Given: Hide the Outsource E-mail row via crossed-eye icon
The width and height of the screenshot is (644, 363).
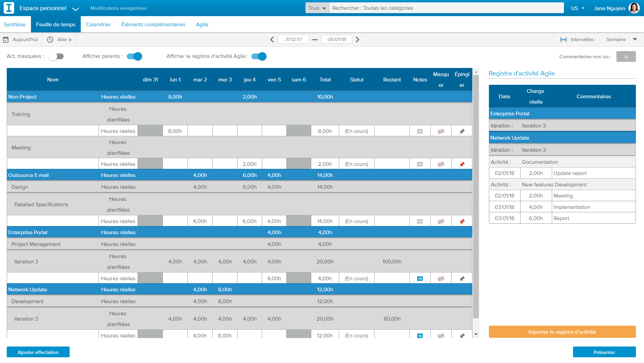Looking at the screenshot, I should tap(441, 221).
